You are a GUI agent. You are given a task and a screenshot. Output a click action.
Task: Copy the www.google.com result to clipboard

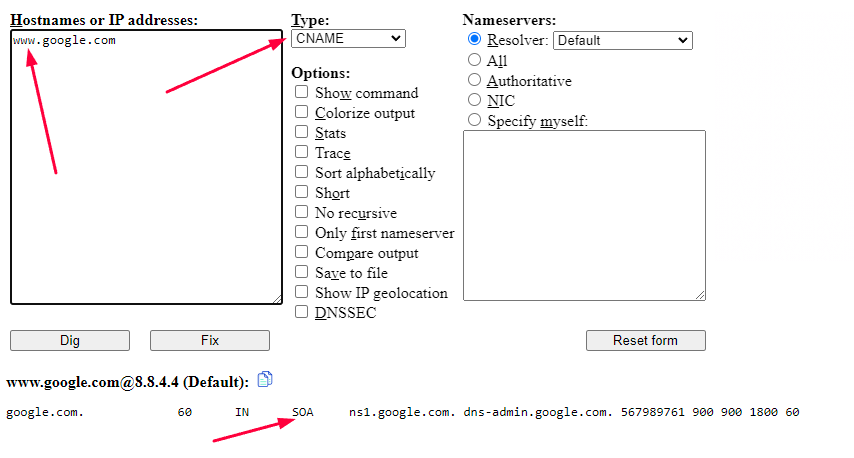[265, 379]
